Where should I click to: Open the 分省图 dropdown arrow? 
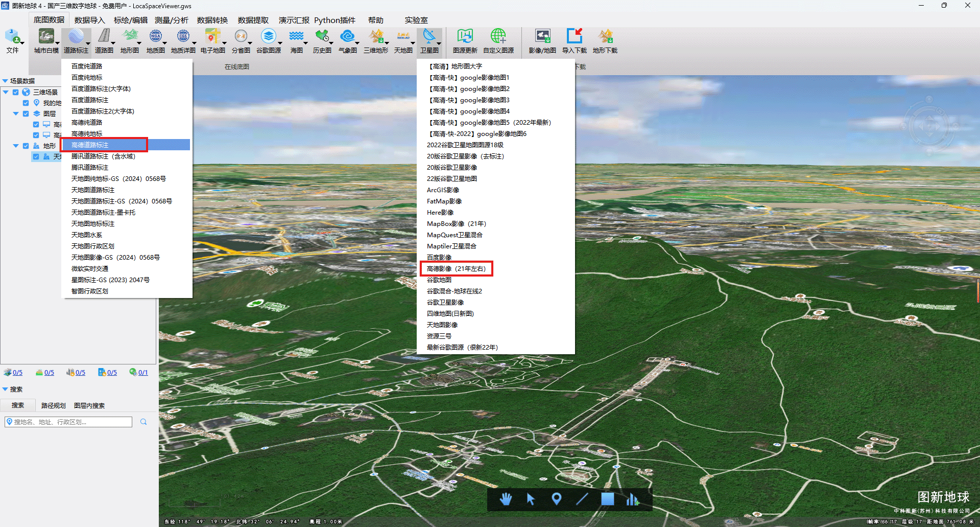pos(250,43)
